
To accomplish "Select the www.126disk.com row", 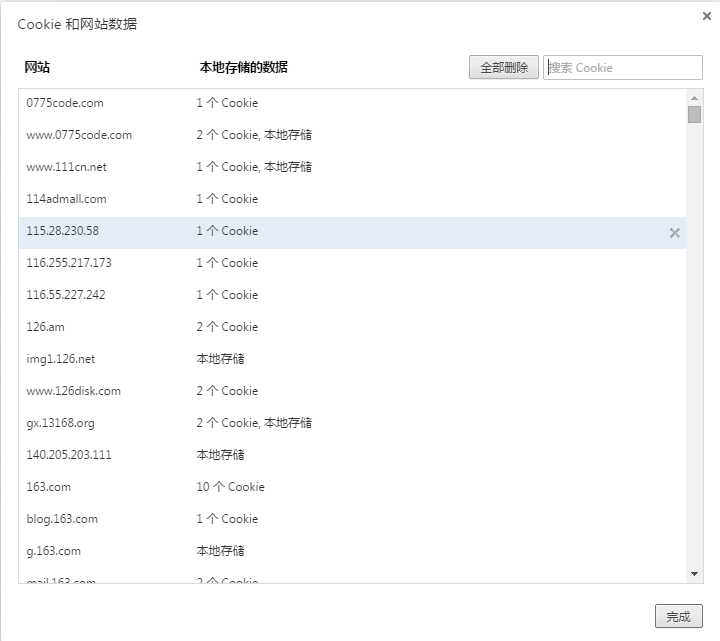I will pos(353,391).
